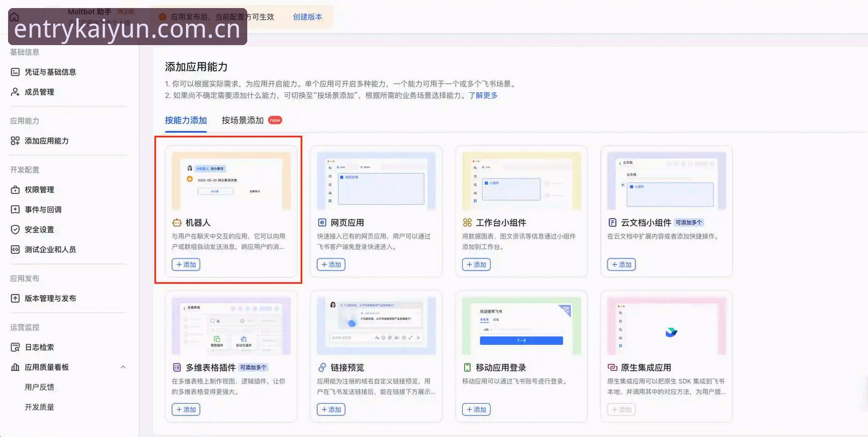Click the 日志检索 search icon
Image resolution: width=868 pixels, height=437 pixels.
point(15,347)
